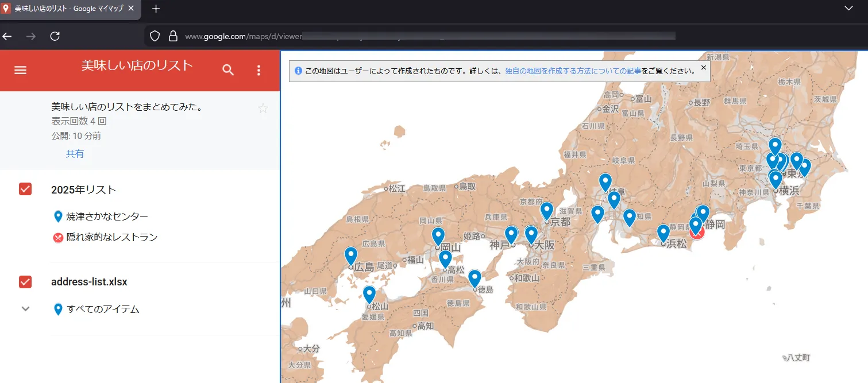Open the hamburger menu in red header

(x=21, y=70)
